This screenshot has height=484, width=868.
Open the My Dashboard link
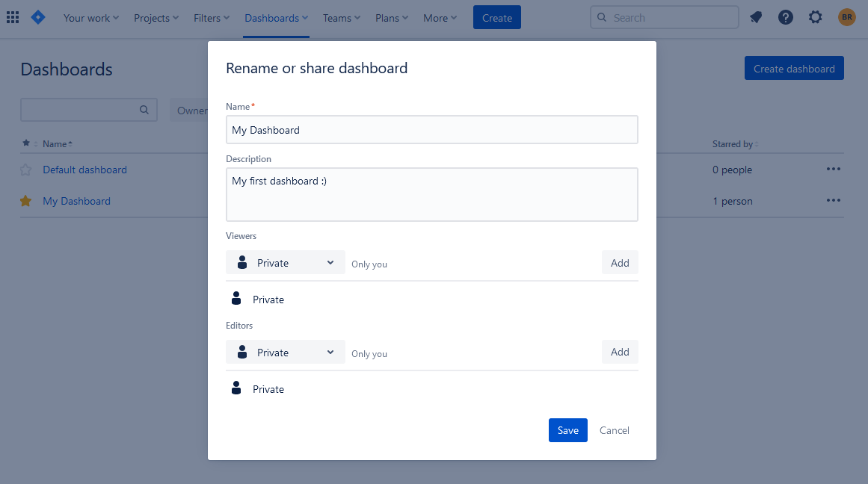tap(76, 202)
